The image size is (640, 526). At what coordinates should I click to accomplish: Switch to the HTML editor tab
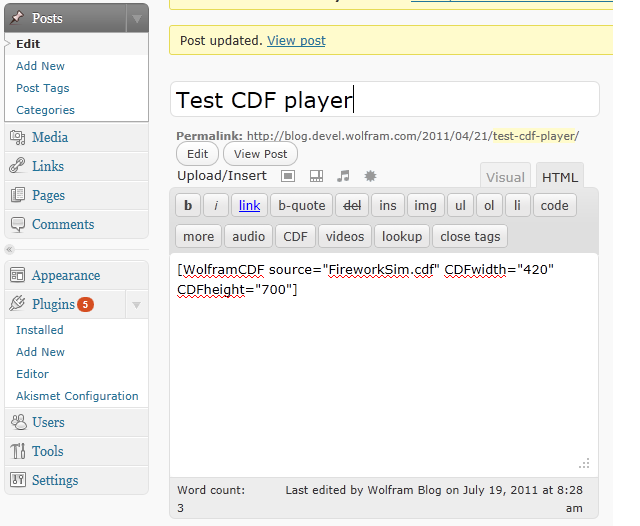pyautogui.click(x=560, y=177)
